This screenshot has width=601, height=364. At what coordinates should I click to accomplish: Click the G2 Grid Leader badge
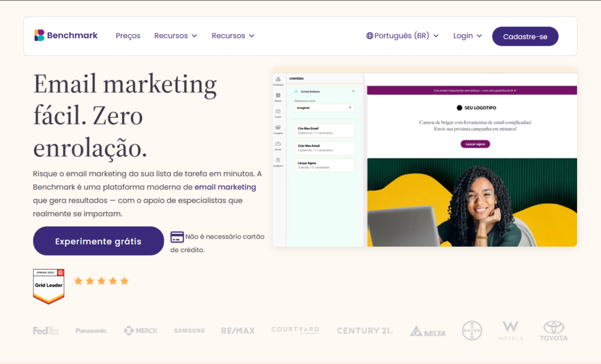point(49,286)
